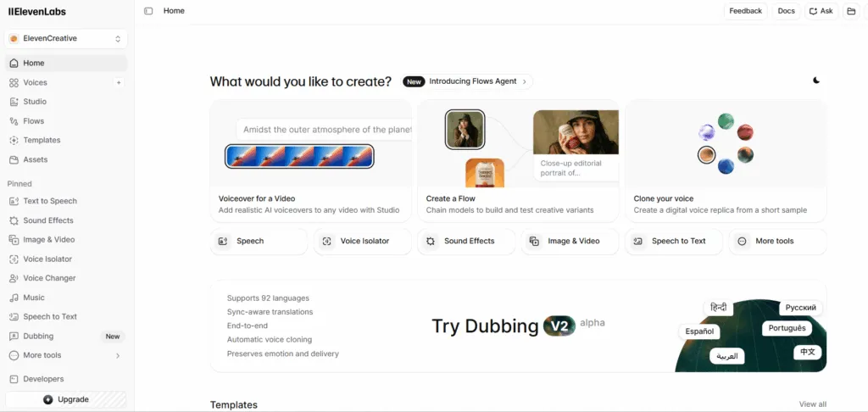The image size is (868, 412).
Task: Open Assets in the sidebar
Action: (35, 159)
